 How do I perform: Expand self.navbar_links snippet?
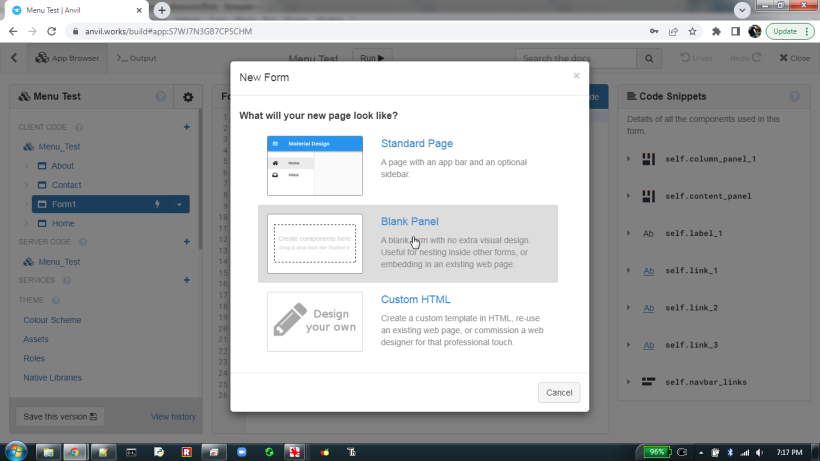click(628, 382)
